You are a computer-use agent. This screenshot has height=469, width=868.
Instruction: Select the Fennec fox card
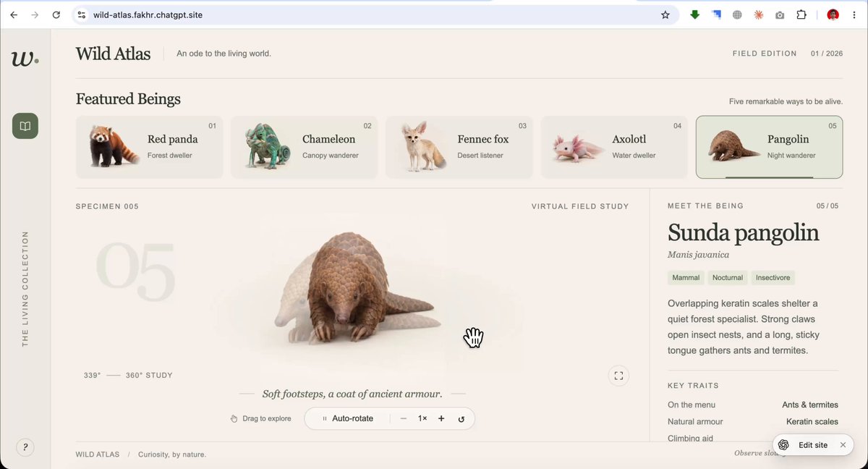click(x=459, y=147)
